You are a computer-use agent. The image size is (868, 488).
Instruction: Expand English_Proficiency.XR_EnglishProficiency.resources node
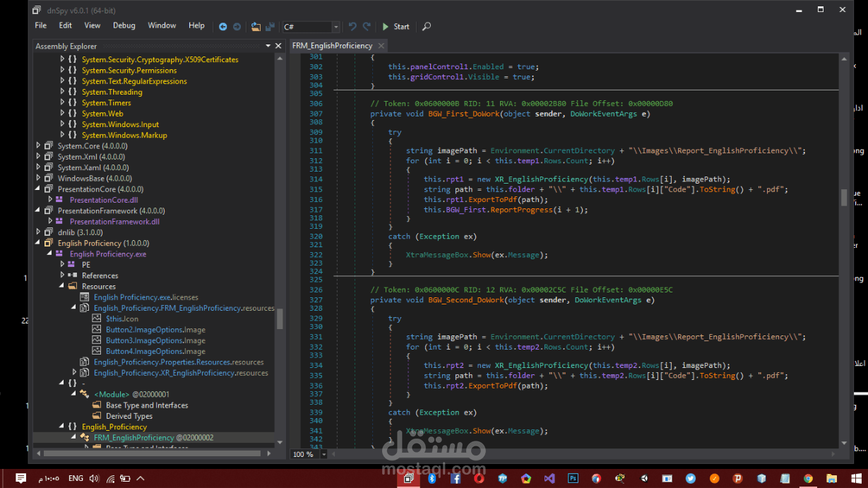(x=74, y=372)
